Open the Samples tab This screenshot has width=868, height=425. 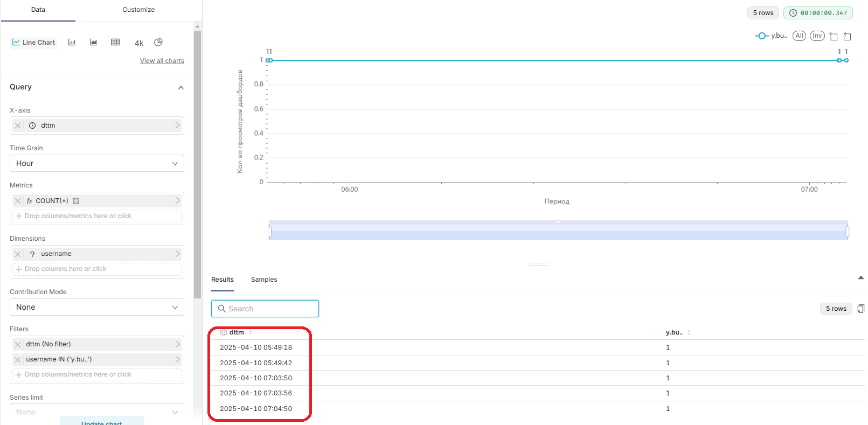pos(264,280)
